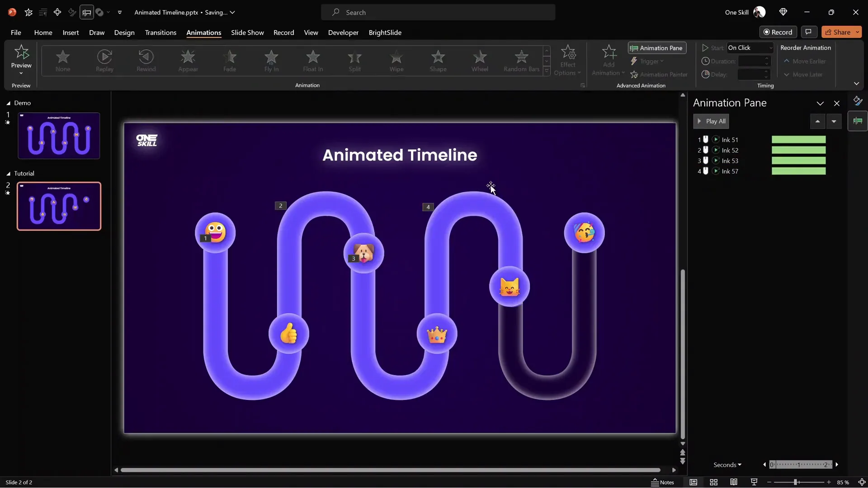Open the Design tab
This screenshot has height=488, width=868.
tap(124, 33)
